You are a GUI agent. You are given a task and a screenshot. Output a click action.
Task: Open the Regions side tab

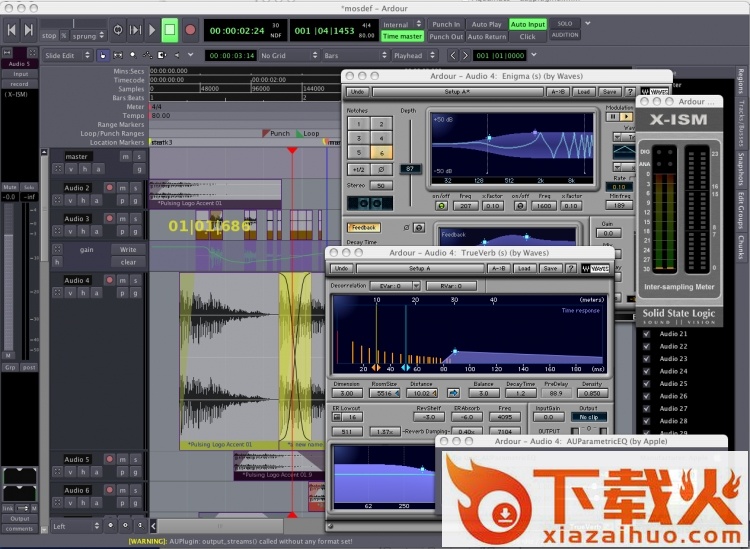tap(741, 81)
